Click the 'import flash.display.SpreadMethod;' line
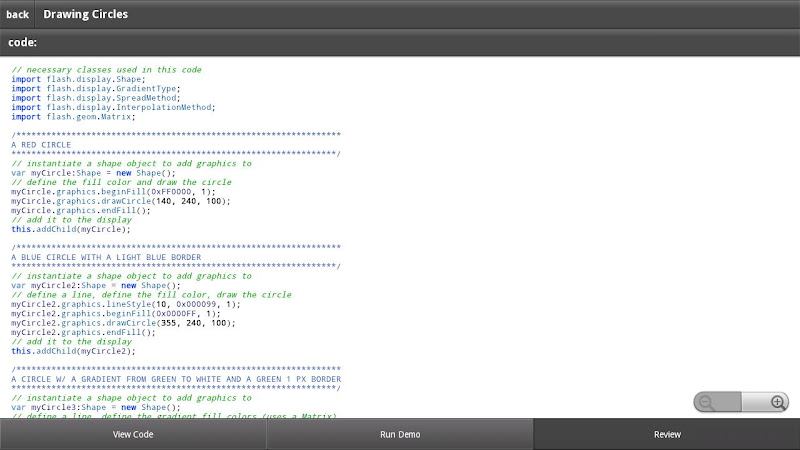 point(96,98)
